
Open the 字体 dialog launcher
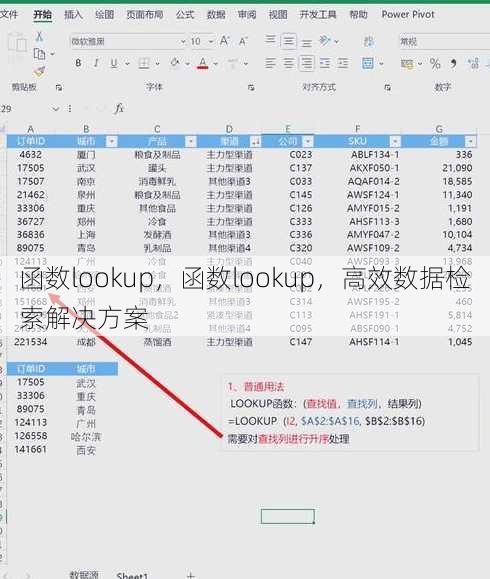point(251,88)
